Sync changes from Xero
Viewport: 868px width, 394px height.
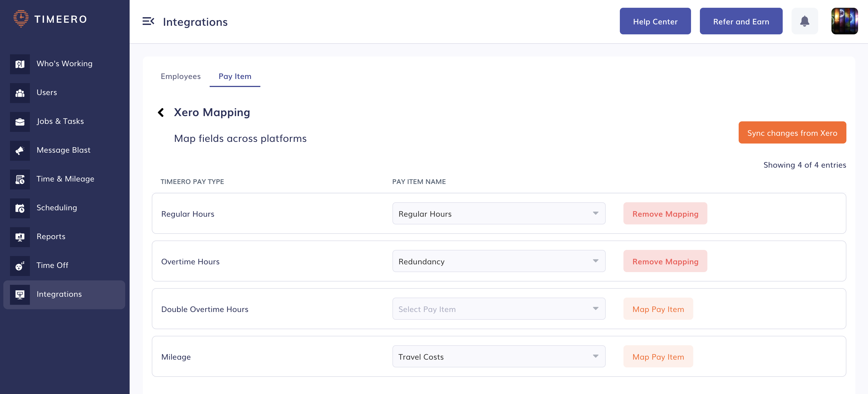click(792, 132)
